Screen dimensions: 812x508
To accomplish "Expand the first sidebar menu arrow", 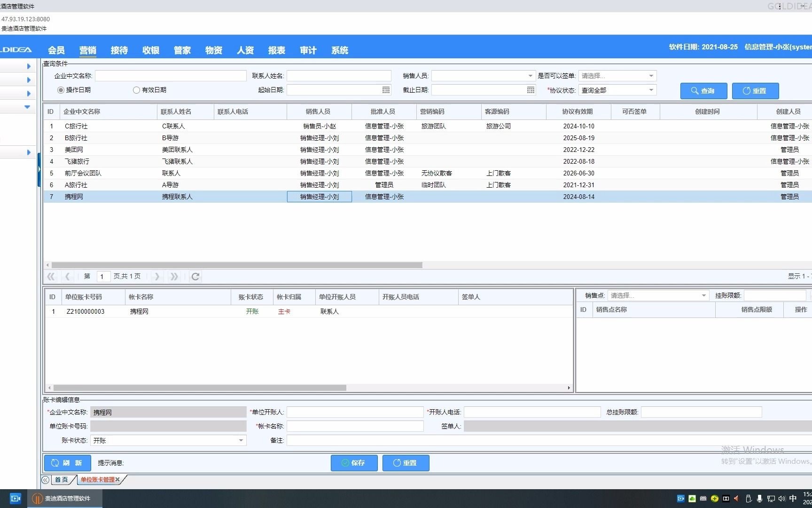I will [x=29, y=66].
